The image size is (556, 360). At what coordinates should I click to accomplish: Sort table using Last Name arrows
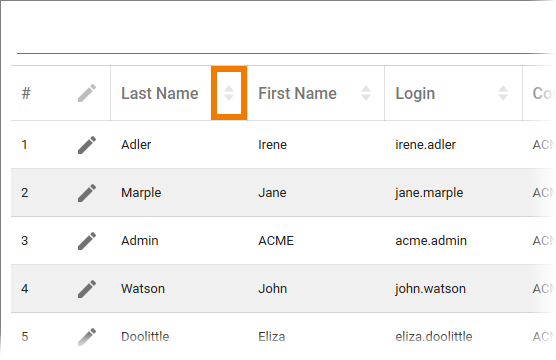click(x=229, y=93)
